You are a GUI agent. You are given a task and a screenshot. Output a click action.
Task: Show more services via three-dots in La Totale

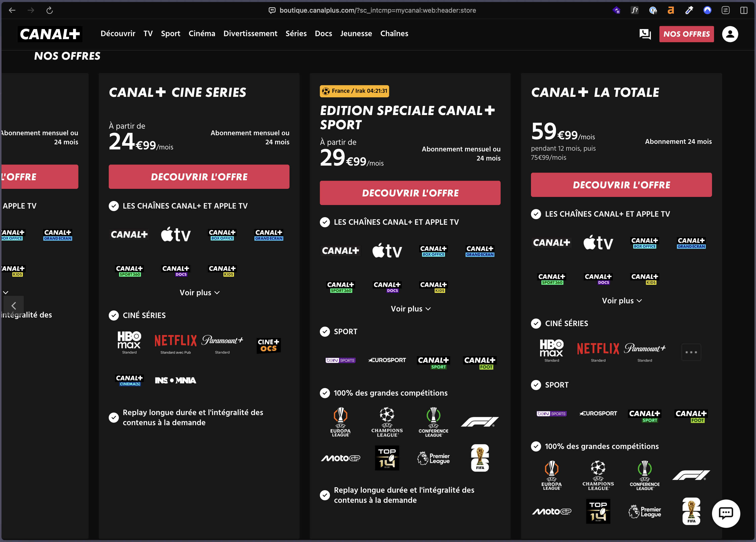click(691, 352)
